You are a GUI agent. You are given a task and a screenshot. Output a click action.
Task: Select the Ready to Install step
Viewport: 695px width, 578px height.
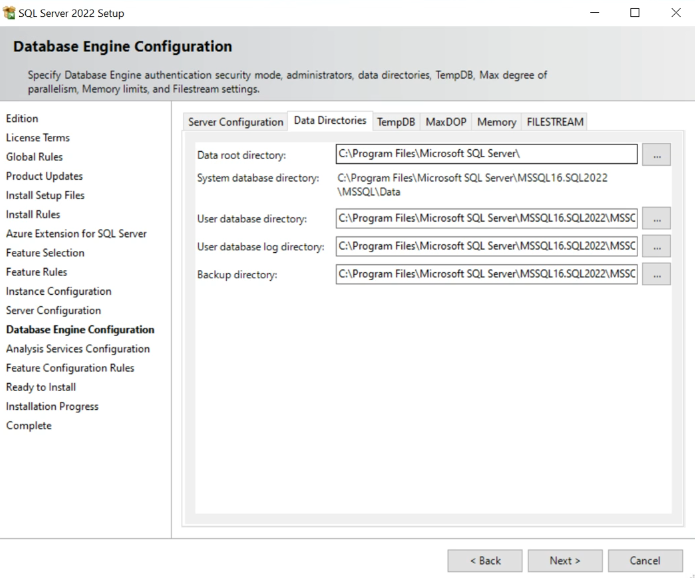(x=41, y=387)
